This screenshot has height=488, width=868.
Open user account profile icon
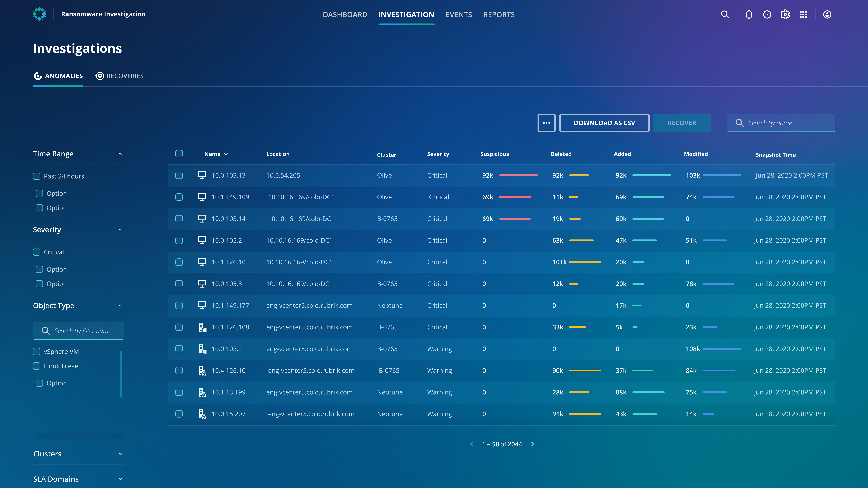point(827,14)
